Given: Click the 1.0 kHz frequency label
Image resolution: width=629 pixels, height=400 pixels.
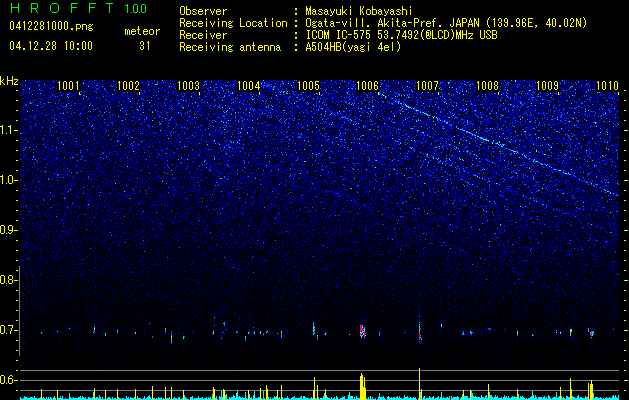Looking at the screenshot, I should [8, 180].
